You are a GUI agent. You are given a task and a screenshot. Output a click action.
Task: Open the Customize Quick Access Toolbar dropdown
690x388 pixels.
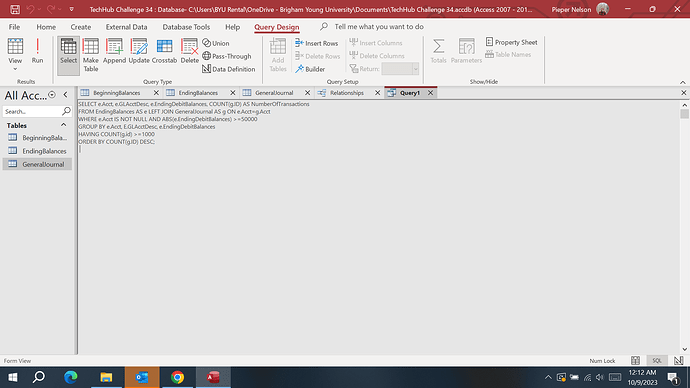point(71,9)
